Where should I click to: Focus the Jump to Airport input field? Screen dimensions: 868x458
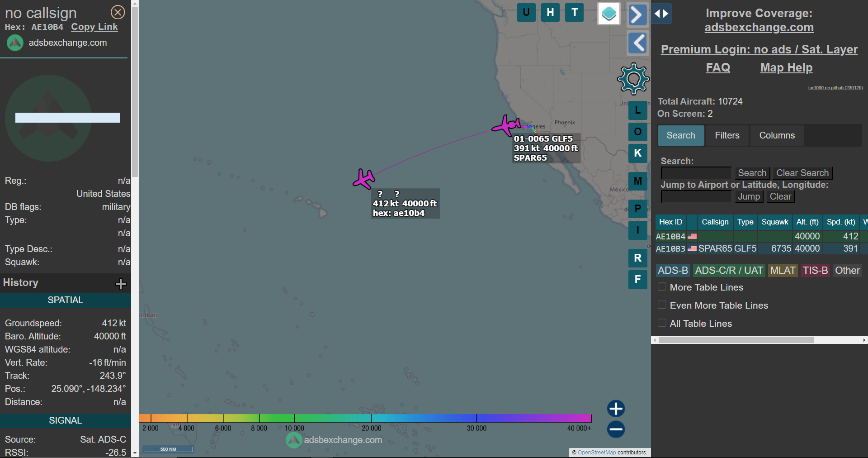(x=696, y=197)
